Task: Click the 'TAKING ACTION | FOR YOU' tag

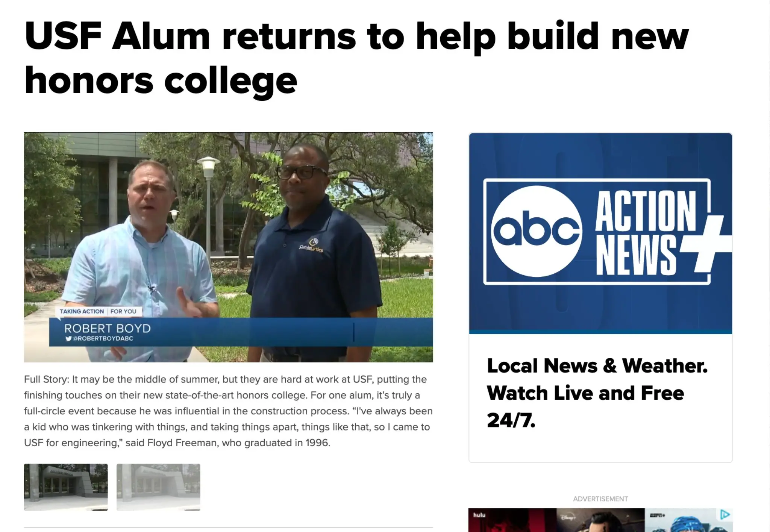Action: click(98, 311)
